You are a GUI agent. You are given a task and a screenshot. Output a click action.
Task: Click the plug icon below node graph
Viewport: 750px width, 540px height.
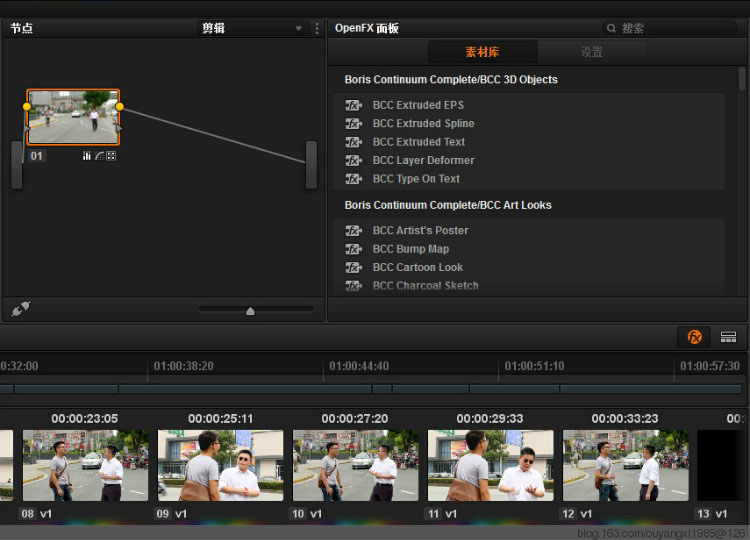click(x=21, y=309)
